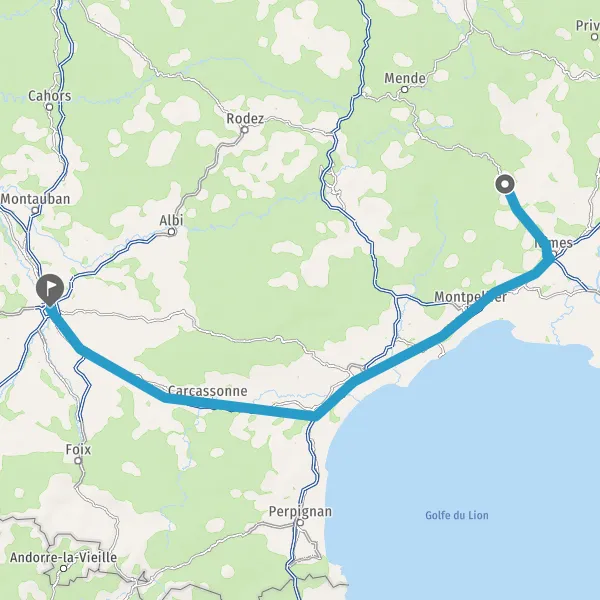Screen dimensions: 600x600
Task: Click the Golfe du Lion label
Action: coord(457,515)
